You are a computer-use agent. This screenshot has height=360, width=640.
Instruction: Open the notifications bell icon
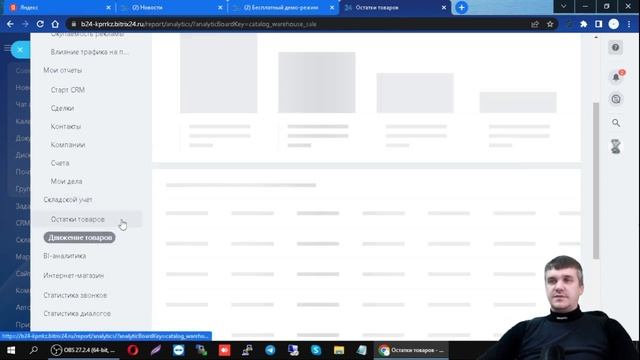click(x=616, y=77)
